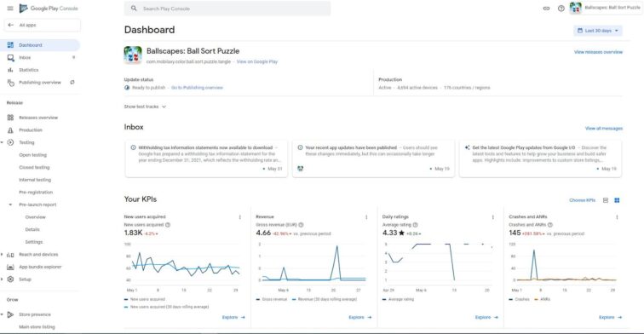Open the help question mark icon
Screen dimensions: 644x334
tap(561, 9)
